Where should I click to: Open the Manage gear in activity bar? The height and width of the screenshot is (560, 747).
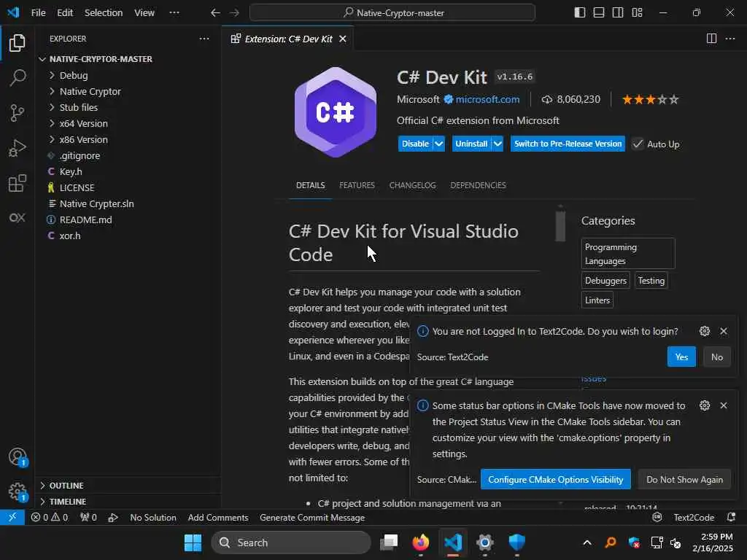coord(18,491)
